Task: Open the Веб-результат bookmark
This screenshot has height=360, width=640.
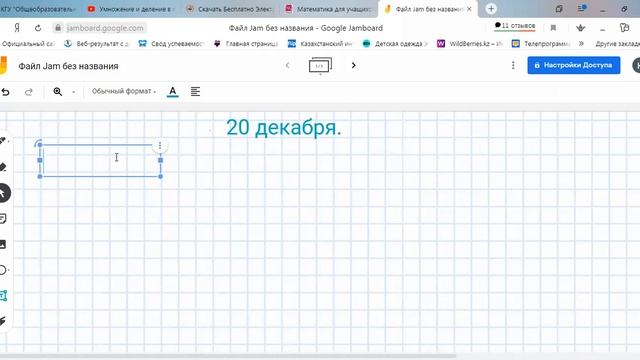Action: [97, 44]
